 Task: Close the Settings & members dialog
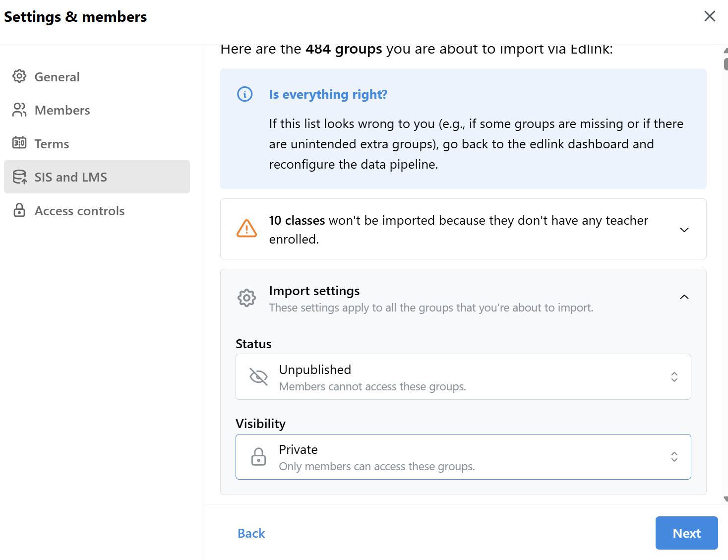coord(710,16)
